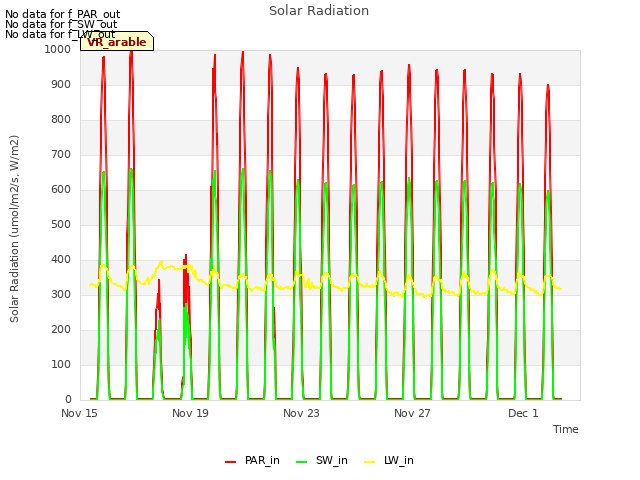This screenshot has width=640, height=480.
Task: Click the Nov 27 x-axis tick label
Action: point(412,413)
